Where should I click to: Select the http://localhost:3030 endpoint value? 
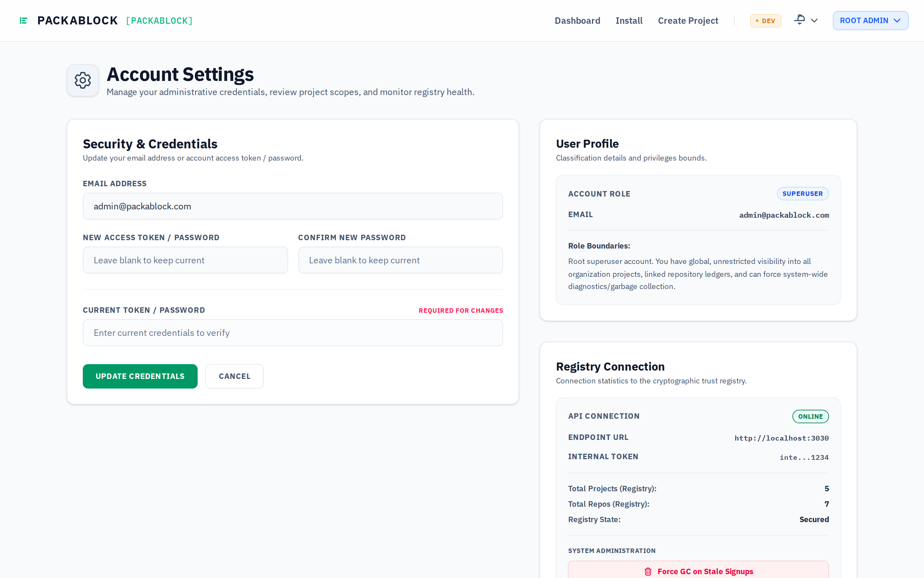pyautogui.click(x=782, y=438)
